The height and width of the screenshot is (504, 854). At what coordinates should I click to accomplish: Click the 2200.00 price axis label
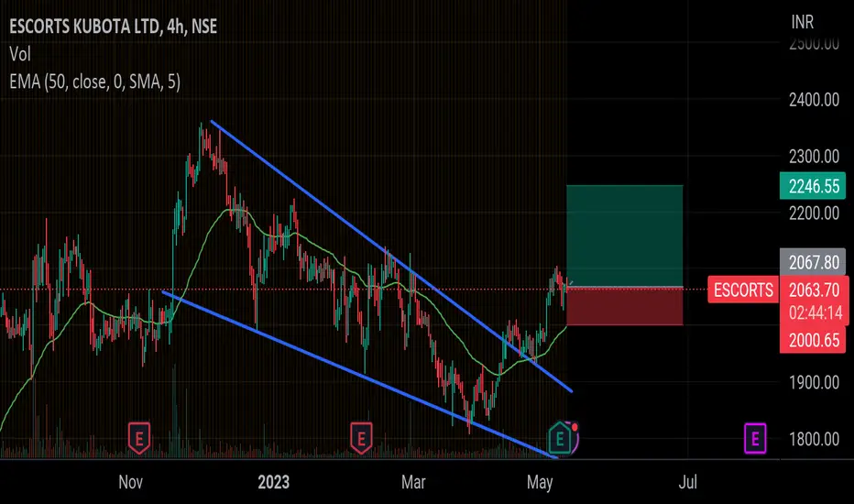click(814, 213)
